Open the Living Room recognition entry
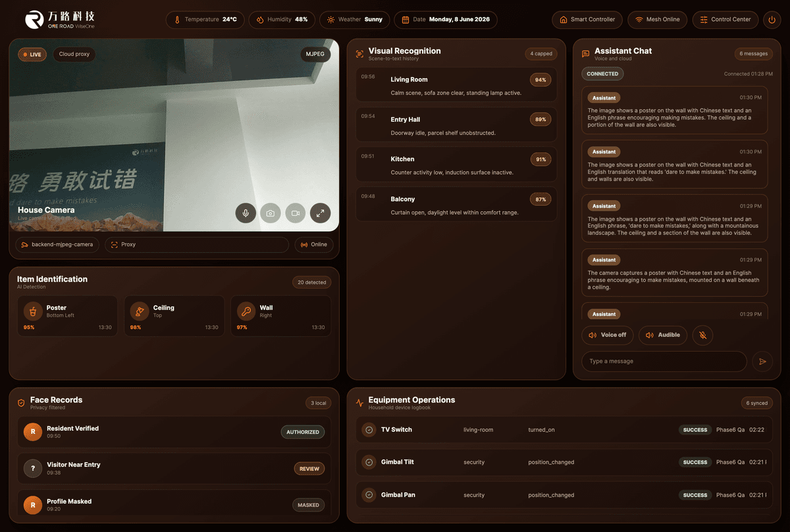 pyautogui.click(x=456, y=86)
